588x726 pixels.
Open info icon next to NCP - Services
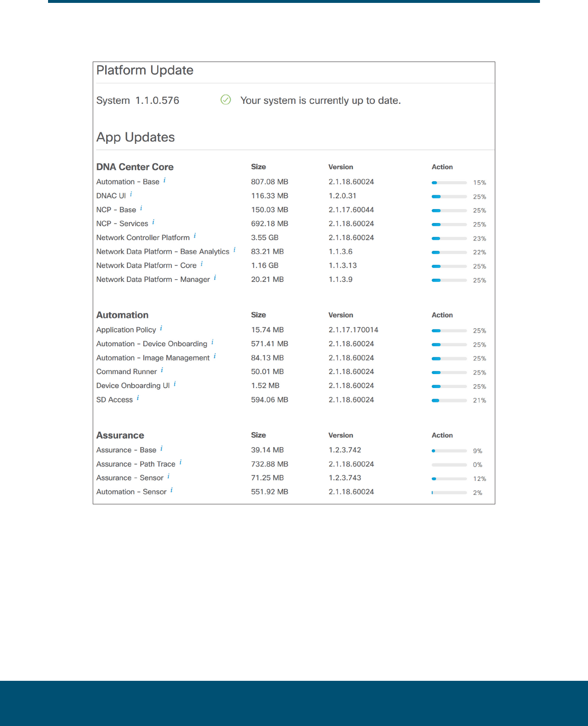tap(153, 222)
